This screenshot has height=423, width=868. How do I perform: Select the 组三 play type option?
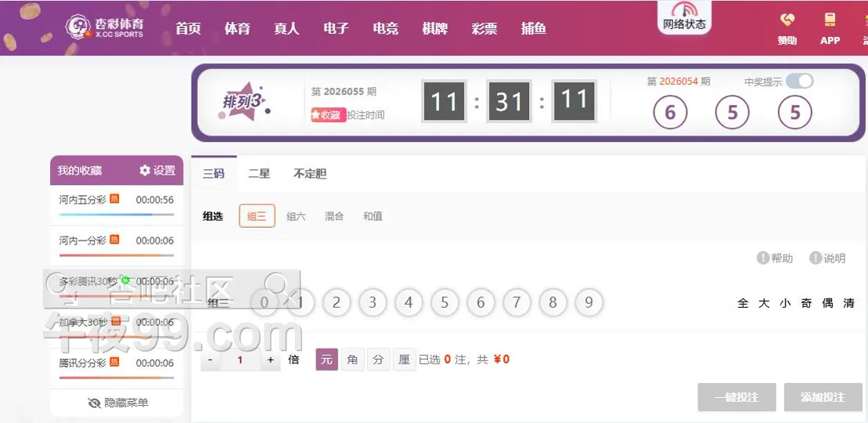tap(257, 216)
